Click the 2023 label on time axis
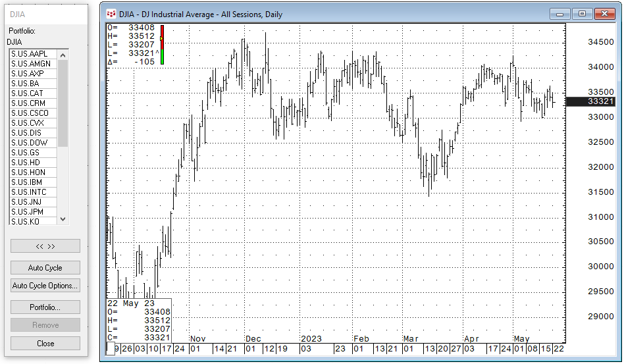Image resolution: width=624 pixels, height=364 pixels. click(311, 339)
